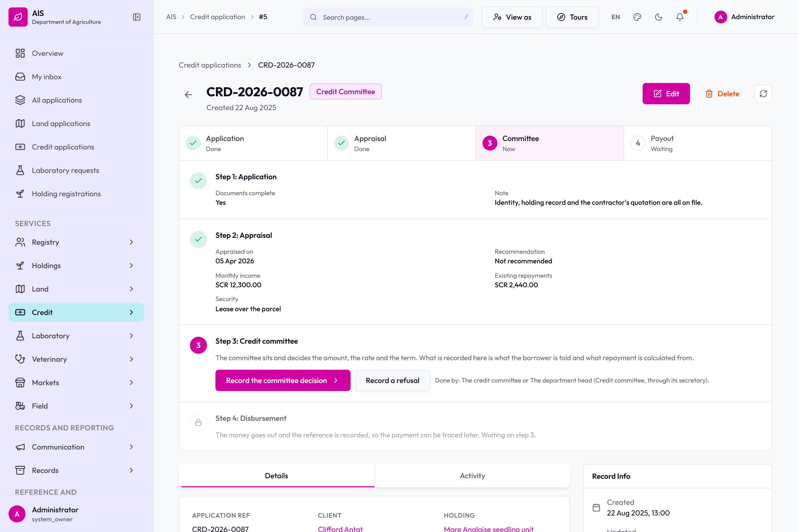
Task: Switch language via EN
Action: pyautogui.click(x=616, y=17)
